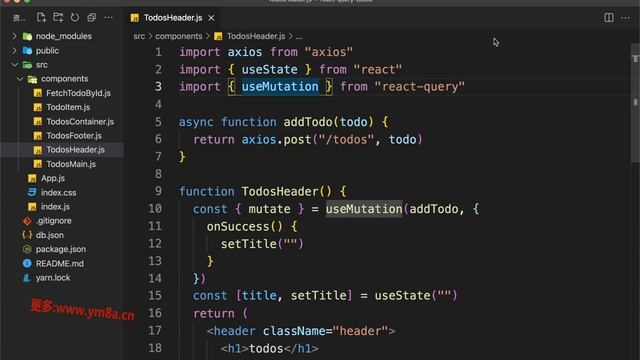Click onSuccess on line 11

(238, 227)
